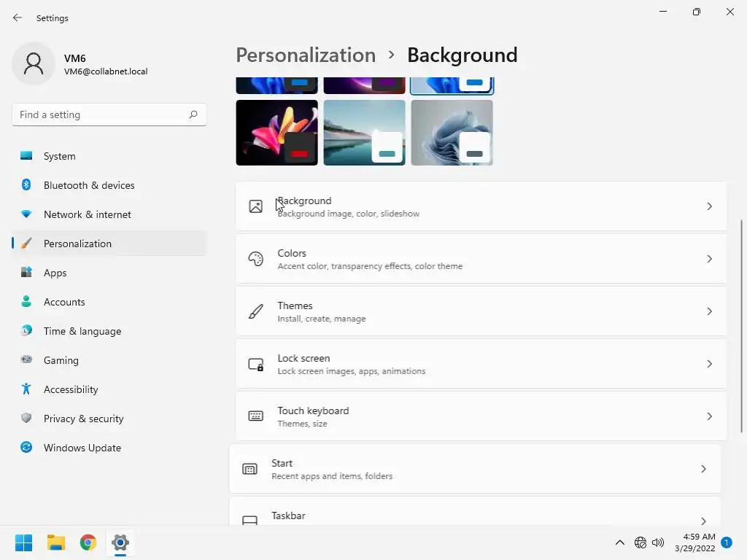747x560 pixels.
Task: Click the Privacy shield icon
Action: click(26, 418)
